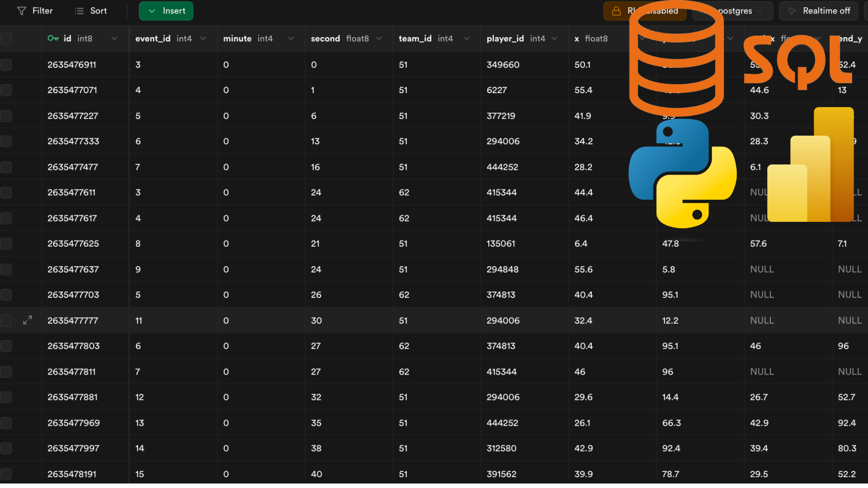Toggle the select-all checkbox in header row
The image size is (868, 488).
(x=6, y=39)
